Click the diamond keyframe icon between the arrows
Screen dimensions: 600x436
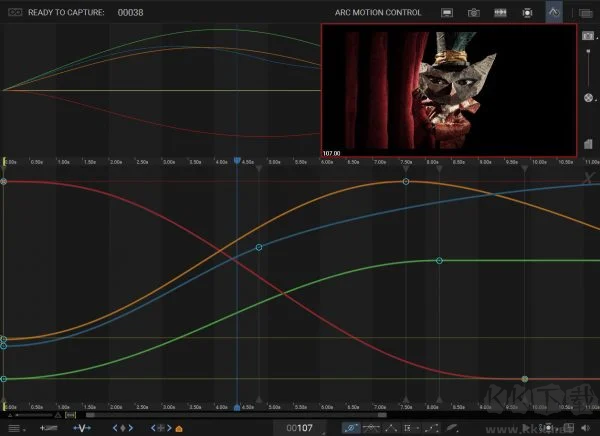tap(123, 428)
